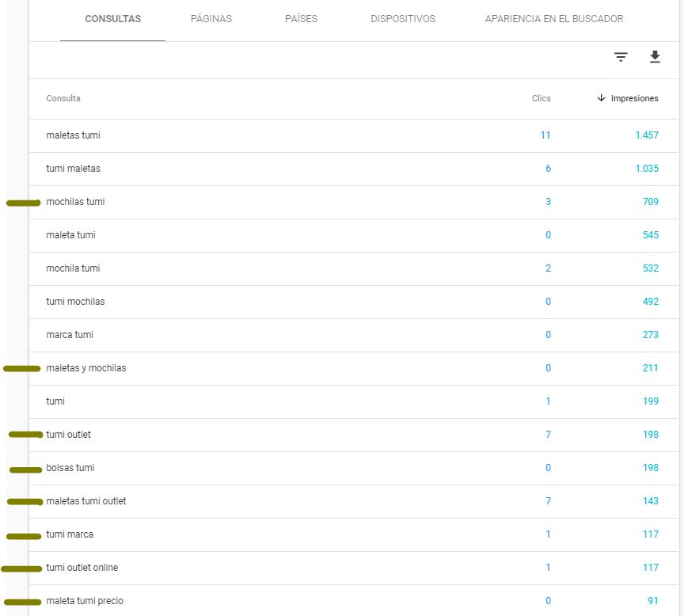
Task: Click the 532 impressions value
Action: pos(651,268)
